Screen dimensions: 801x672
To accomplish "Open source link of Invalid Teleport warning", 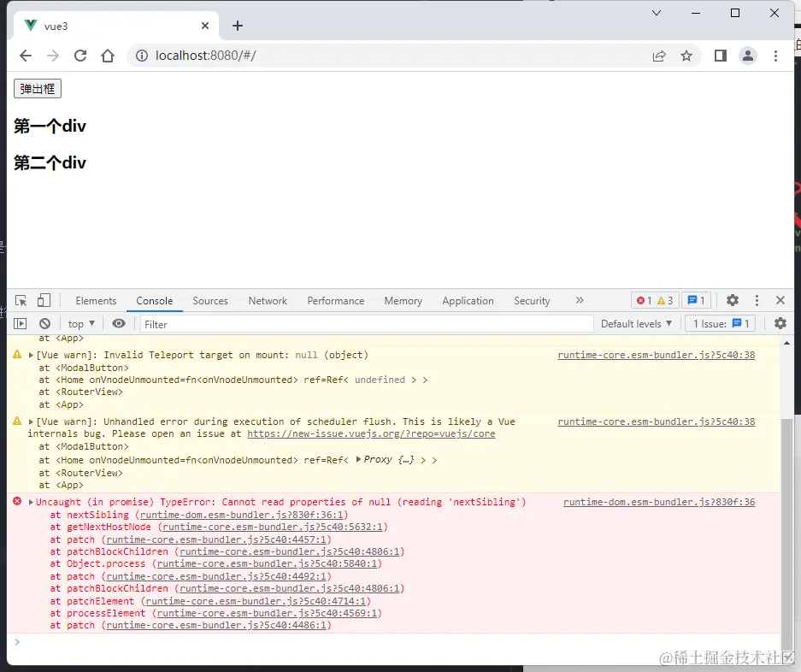I will [x=657, y=355].
